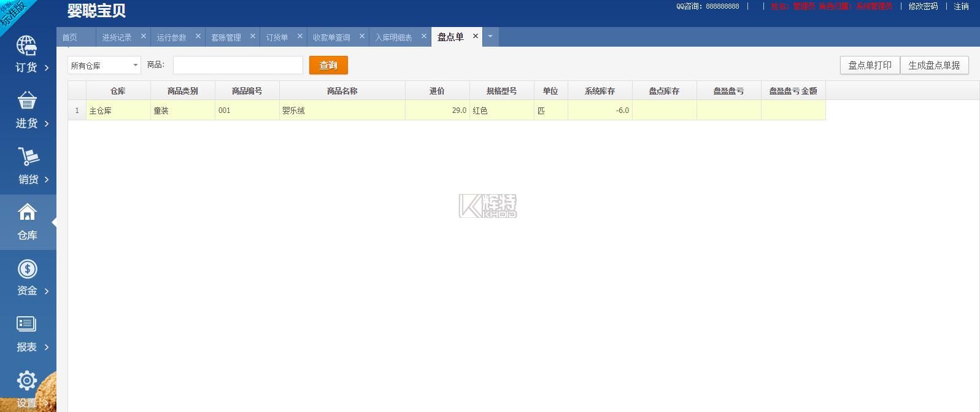Expand the 订货 submenu chevron
Image resolution: width=980 pixels, height=412 pixels.
tap(47, 68)
